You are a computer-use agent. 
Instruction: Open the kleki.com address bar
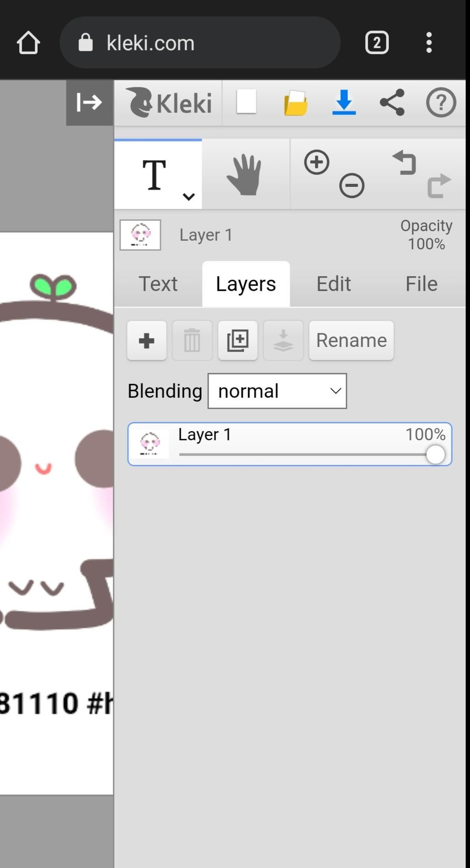pyautogui.click(x=200, y=43)
